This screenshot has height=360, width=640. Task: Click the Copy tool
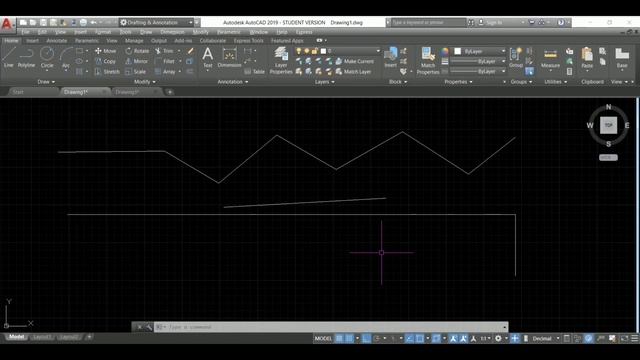tap(106, 61)
